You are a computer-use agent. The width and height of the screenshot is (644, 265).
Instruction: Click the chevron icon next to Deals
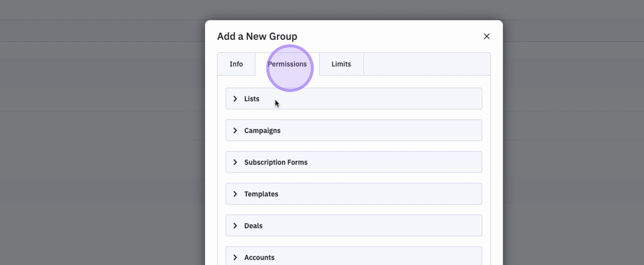point(235,226)
